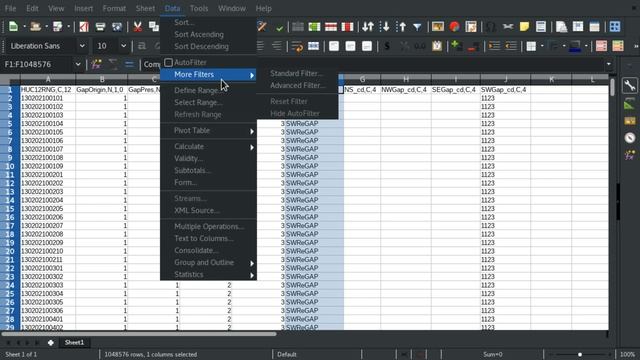The width and height of the screenshot is (640, 360).
Task: Open the Sheet menu
Action: point(145,8)
